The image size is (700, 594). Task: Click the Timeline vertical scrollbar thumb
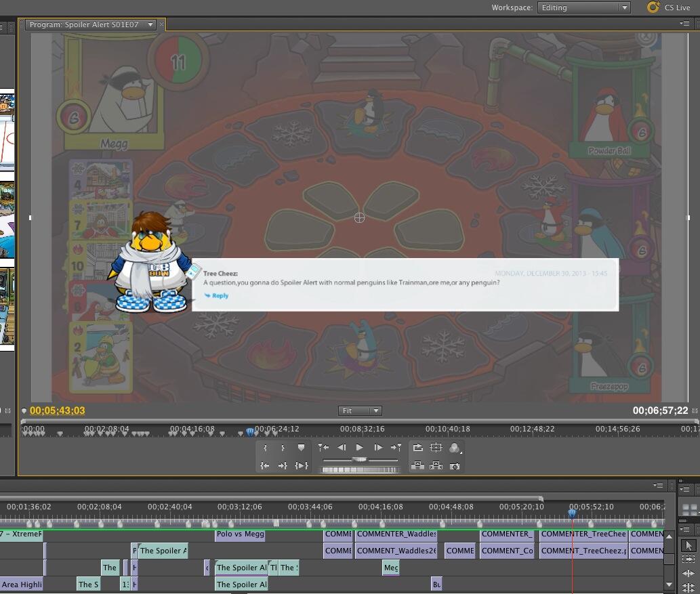[669, 559]
